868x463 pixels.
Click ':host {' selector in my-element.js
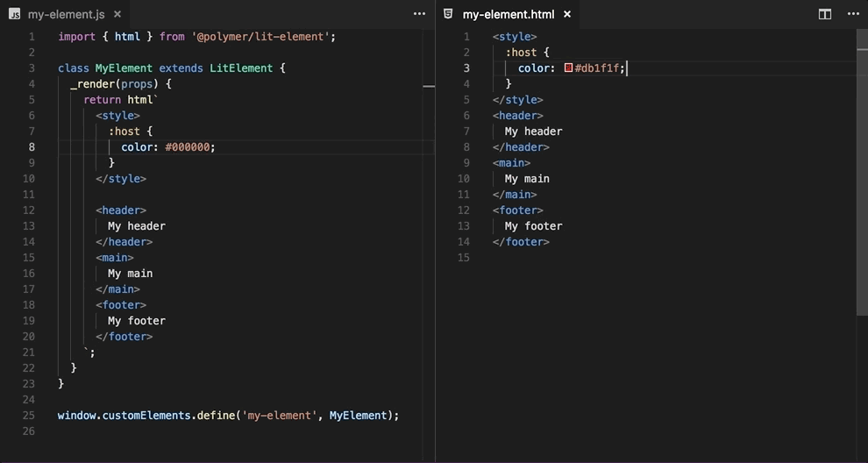131,132
